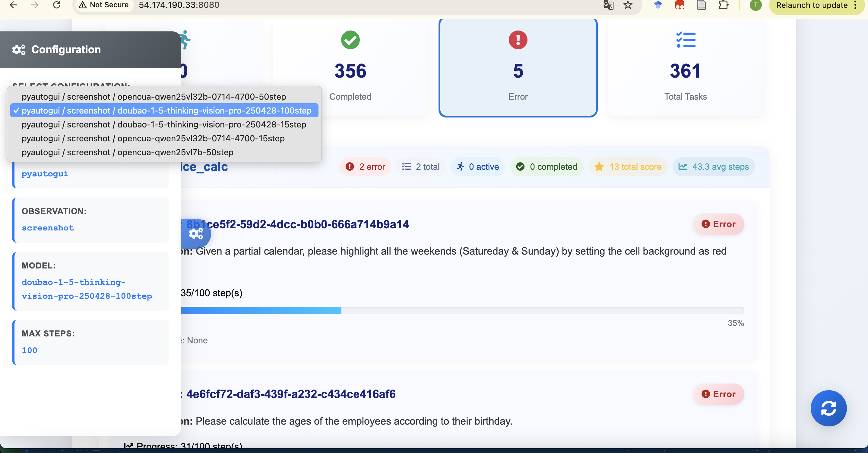Select the checked doubao 100step configuration
This screenshot has width=868, height=453.
click(166, 111)
